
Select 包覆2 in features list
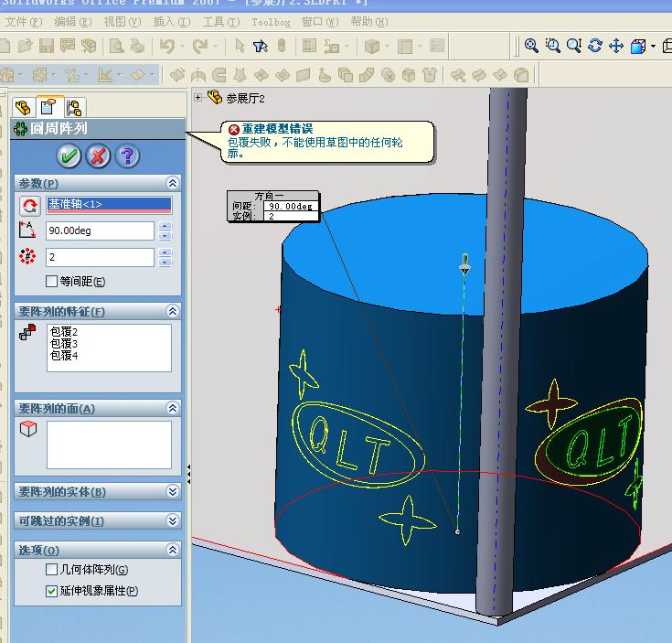point(64,331)
